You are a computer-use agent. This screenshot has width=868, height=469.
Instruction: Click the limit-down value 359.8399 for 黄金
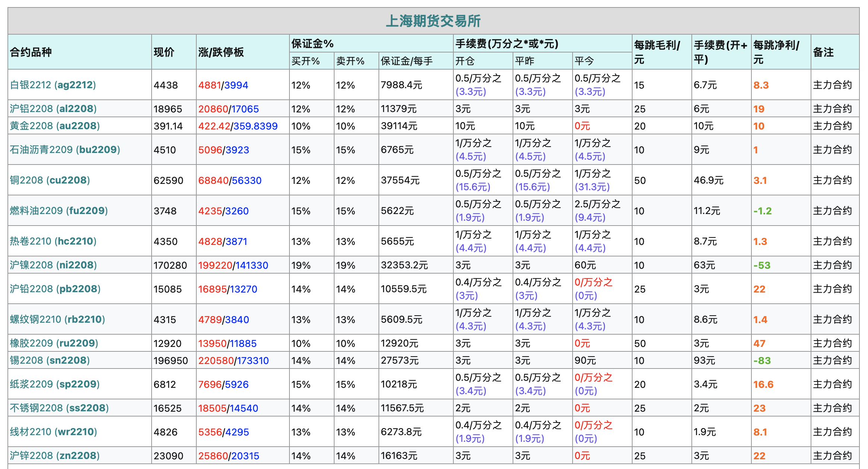[256, 126]
